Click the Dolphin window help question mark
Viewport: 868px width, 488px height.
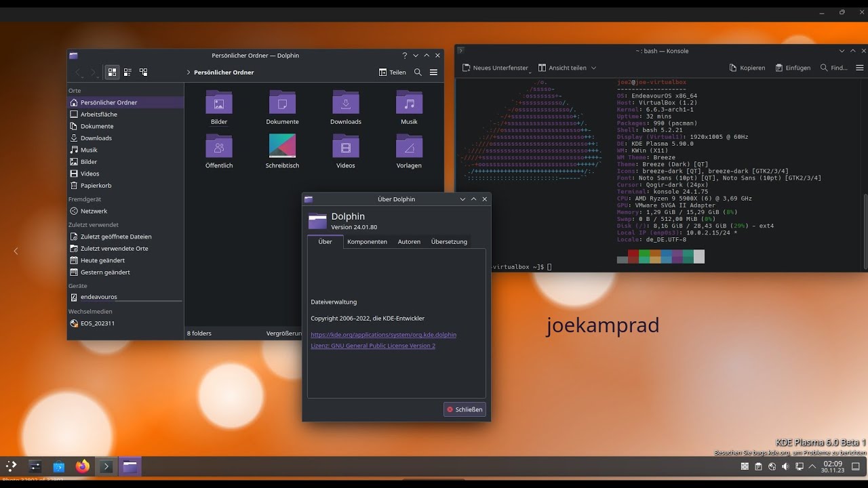pyautogui.click(x=405, y=56)
